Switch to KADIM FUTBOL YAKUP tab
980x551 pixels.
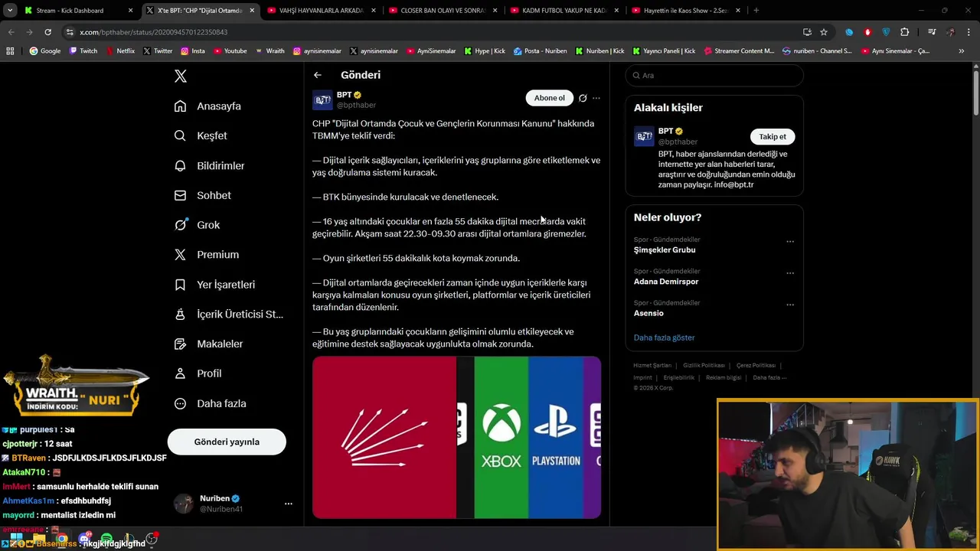pos(563,11)
